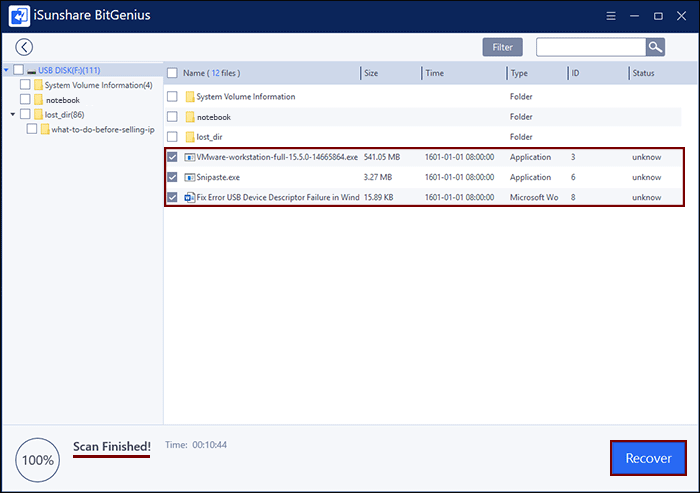Sort by the Status column header

pos(643,73)
